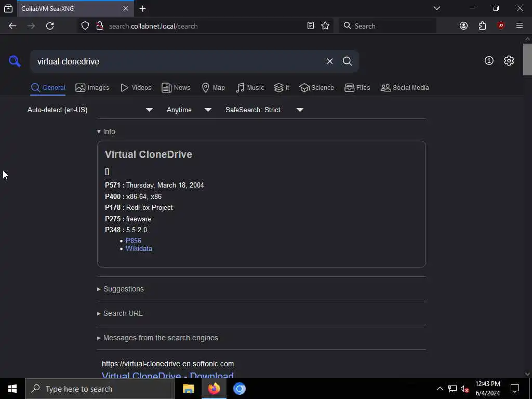
Task: Open notification center icon
Action: click(515, 389)
